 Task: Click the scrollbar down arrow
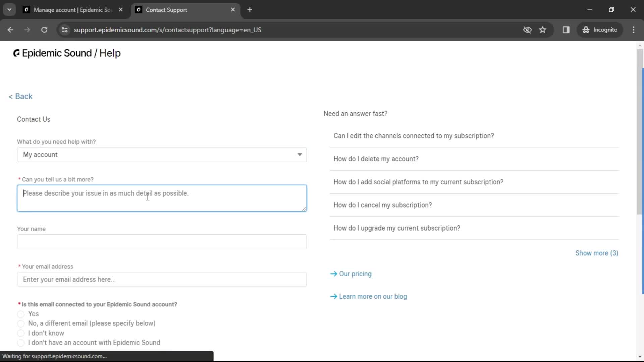click(x=640, y=357)
